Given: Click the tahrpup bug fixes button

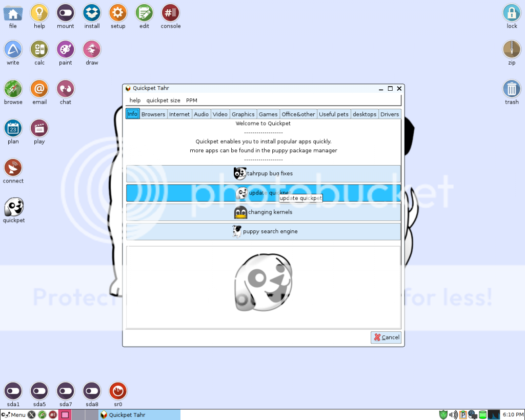Looking at the screenshot, I should 263,173.
